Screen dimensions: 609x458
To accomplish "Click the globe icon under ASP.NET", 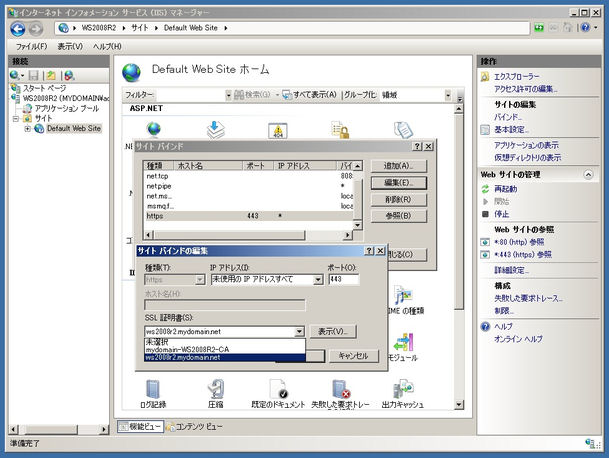I will point(153,129).
